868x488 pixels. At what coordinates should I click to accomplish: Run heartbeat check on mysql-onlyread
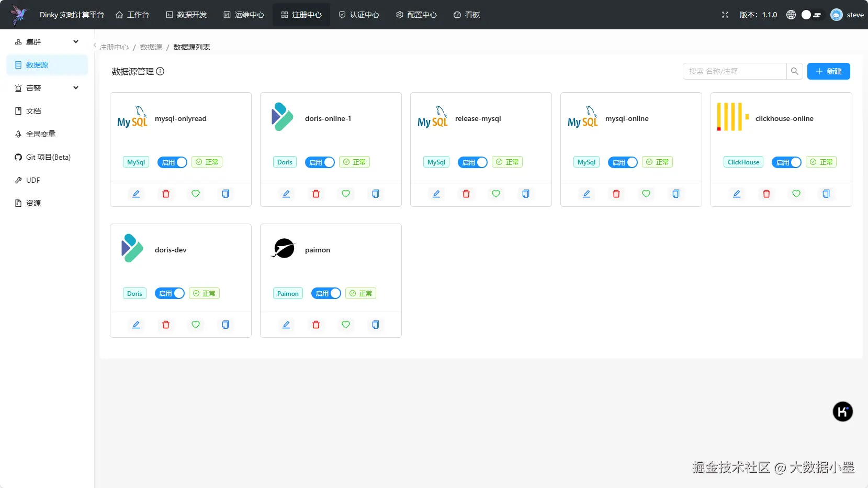point(196,194)
